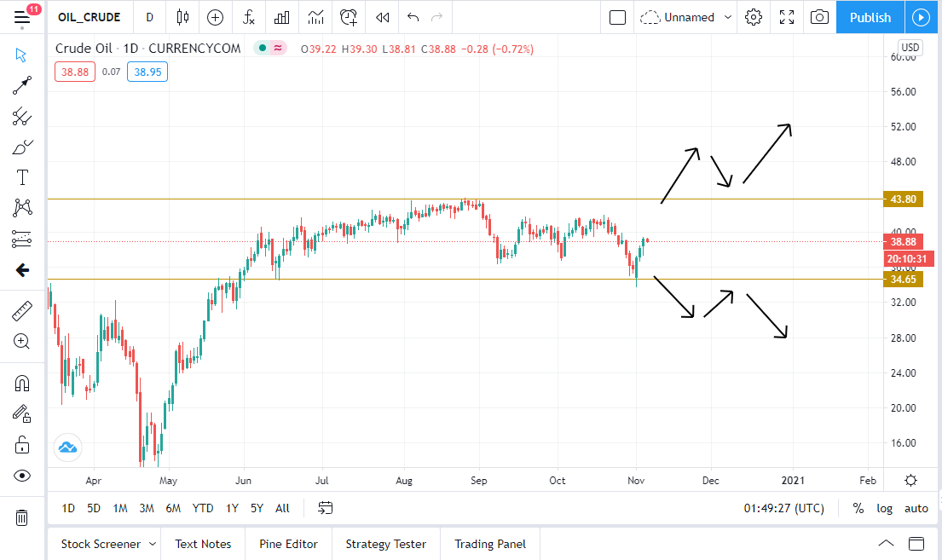Create an alert with the alarm clock icon
The image size is (942, 560).
348,17
